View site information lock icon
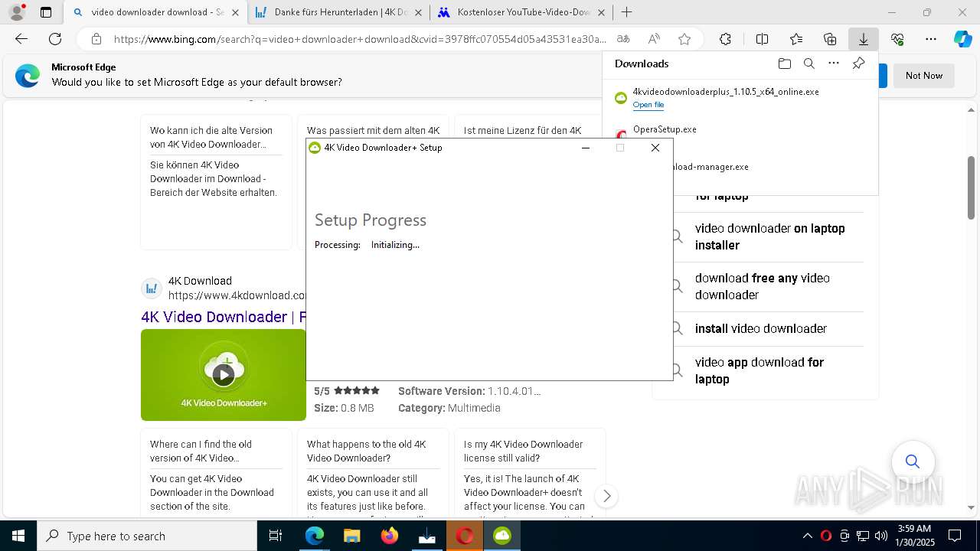 point(96,39)
